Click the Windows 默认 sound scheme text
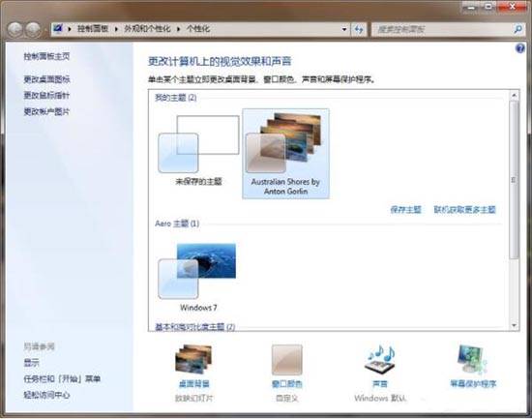Image resolution: width=532 pixels, height=419 pixels. click(380, 398)
